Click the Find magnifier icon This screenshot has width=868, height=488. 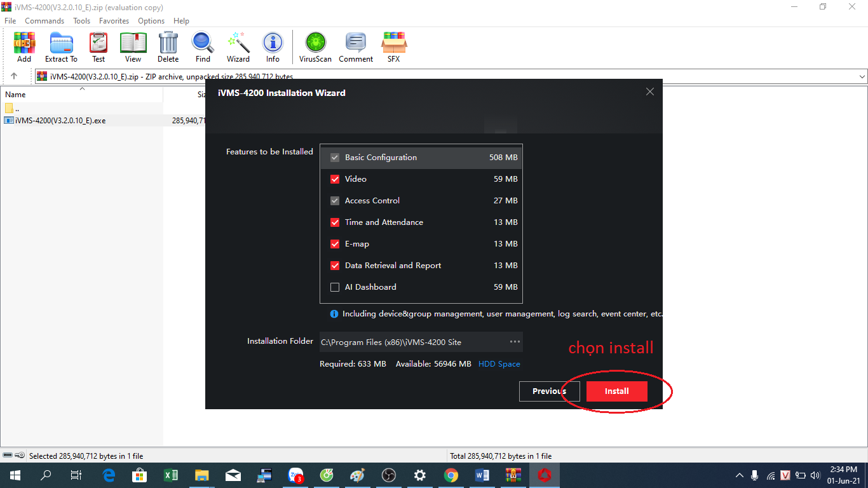[x=203, y=48]
